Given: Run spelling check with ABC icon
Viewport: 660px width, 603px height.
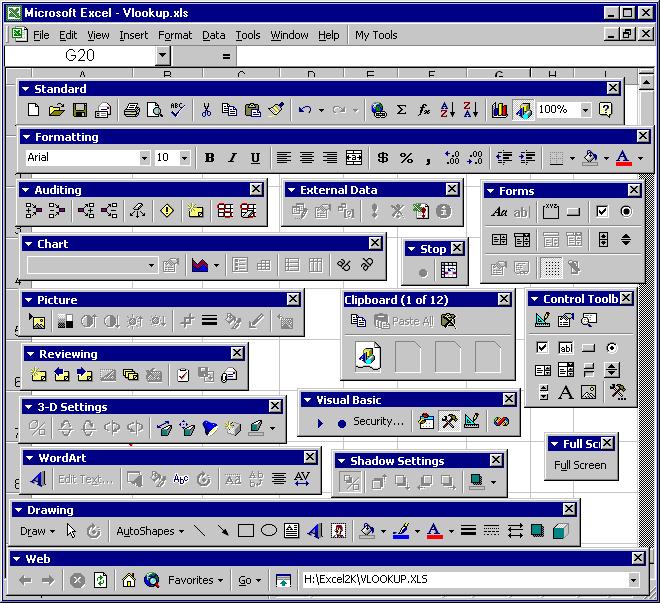Looking at the screenshot, I should pos(177,110).
